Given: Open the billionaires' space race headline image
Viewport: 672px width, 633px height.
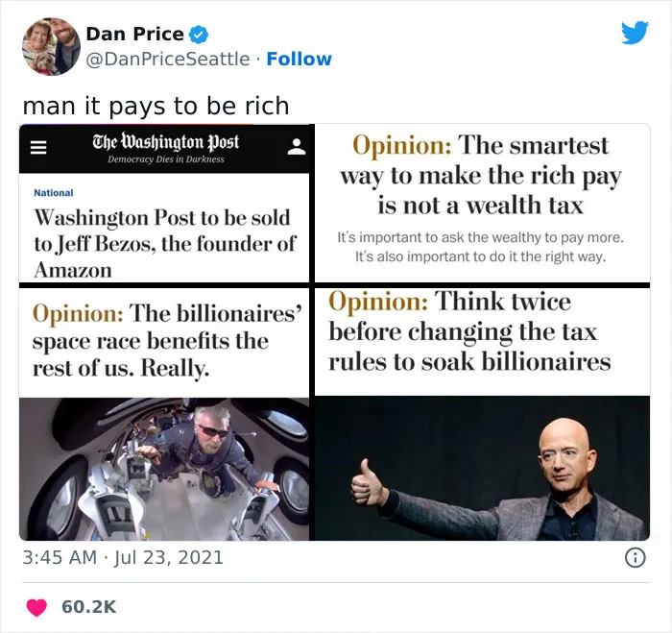Looking at the screenshot, I should tap(164, 414).
